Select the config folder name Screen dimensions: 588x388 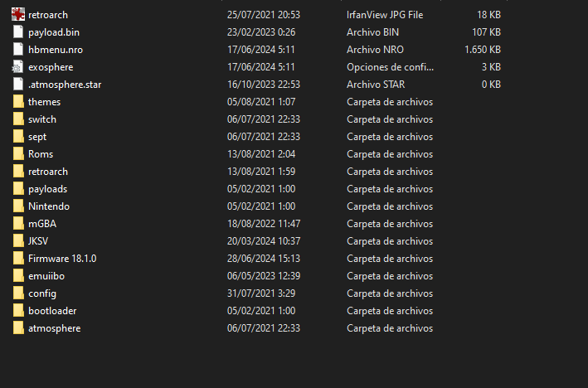coord(42,293)
